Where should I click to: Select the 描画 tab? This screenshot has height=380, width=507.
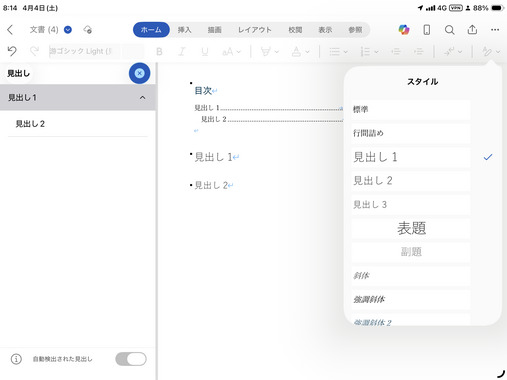[214, 30]
